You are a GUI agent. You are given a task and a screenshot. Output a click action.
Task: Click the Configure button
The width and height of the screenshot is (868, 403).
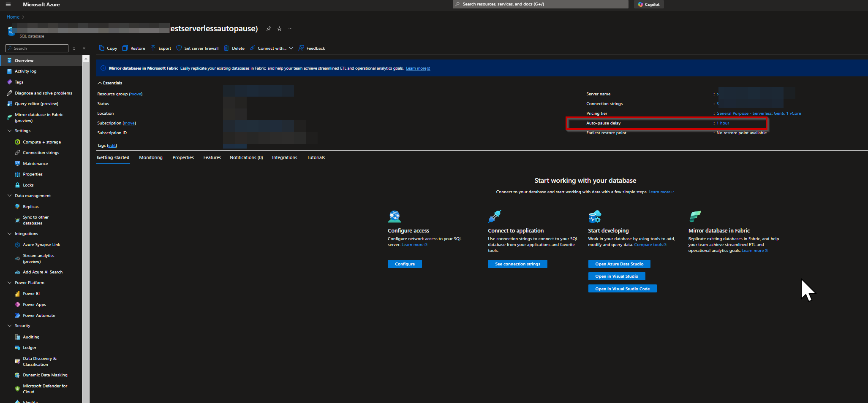[x=405, y=264]
